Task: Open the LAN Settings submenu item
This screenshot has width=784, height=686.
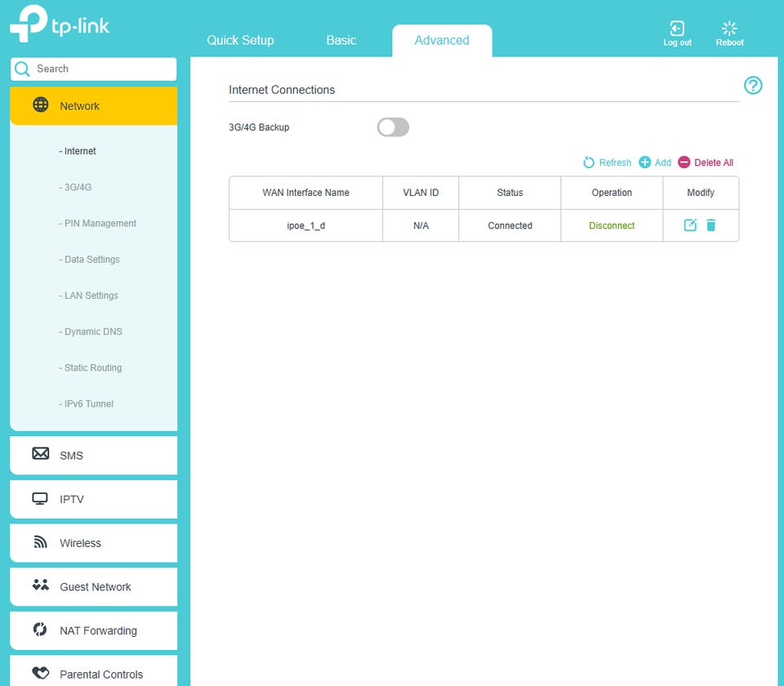Action: pos(88,295)
